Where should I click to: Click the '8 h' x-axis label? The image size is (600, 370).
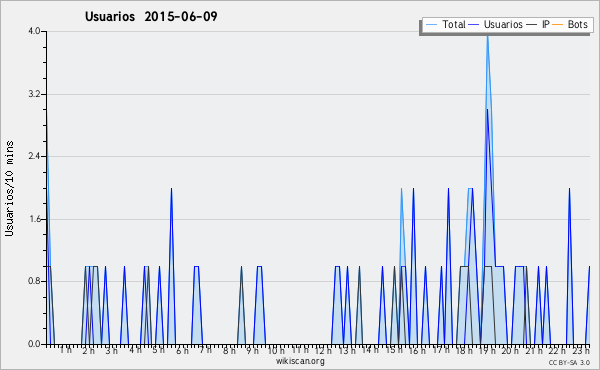click(229, 350)
